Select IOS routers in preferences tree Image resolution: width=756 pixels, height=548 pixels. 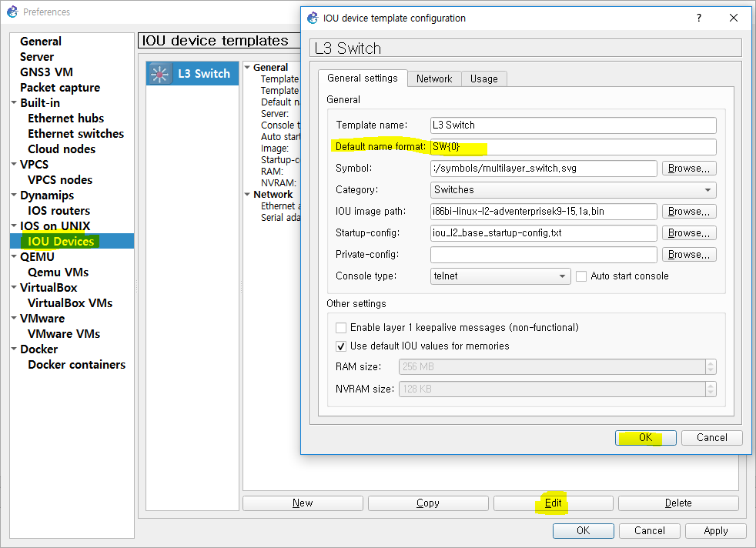pos(59,211)
